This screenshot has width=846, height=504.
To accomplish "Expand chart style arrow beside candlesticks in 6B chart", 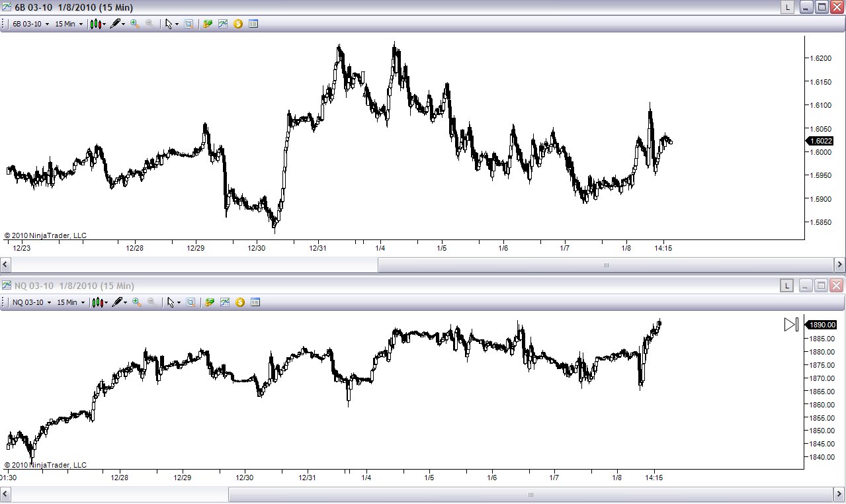I will (105, 24).
